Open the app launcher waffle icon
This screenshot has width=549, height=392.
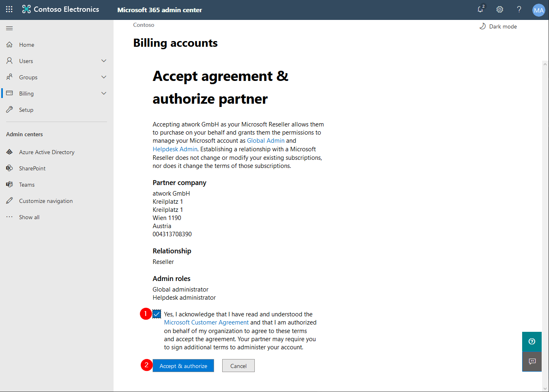tap(9, 9)
